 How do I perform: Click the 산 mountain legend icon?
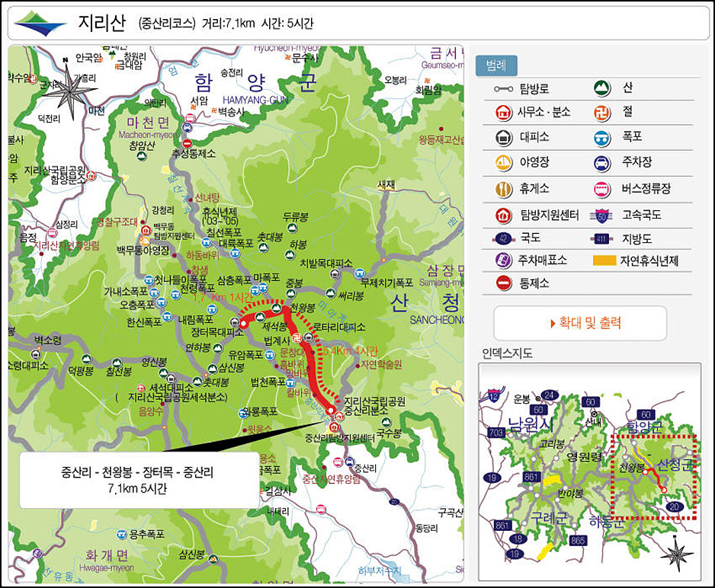[602, 88]
